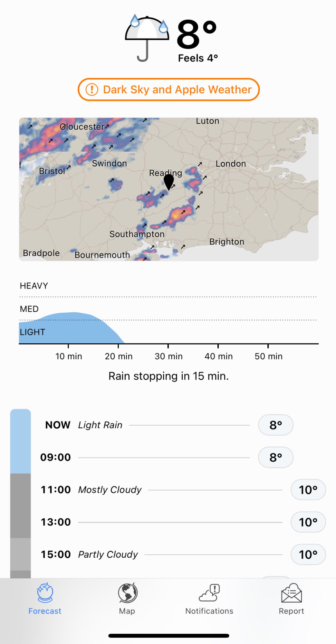Tap the umbrella rain condition icon
This screenshot has width=336, height=644.
point(147,38)
